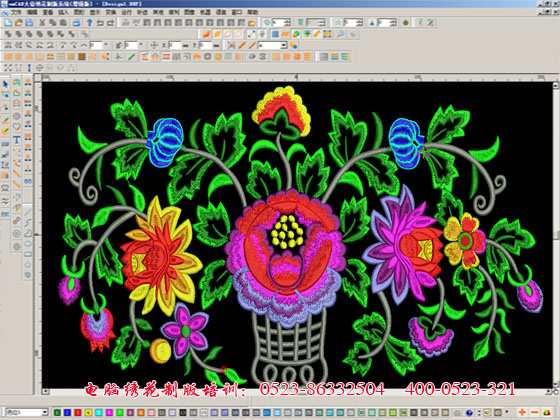
Task: Pick the magenta color swatch in the palette
Action: pos(109,413)
